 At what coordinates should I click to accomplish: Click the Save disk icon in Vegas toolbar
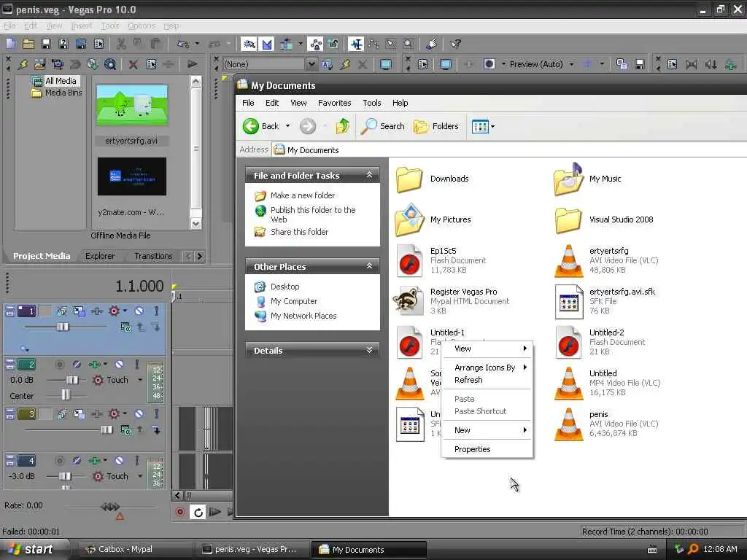(x=46, y=44)
